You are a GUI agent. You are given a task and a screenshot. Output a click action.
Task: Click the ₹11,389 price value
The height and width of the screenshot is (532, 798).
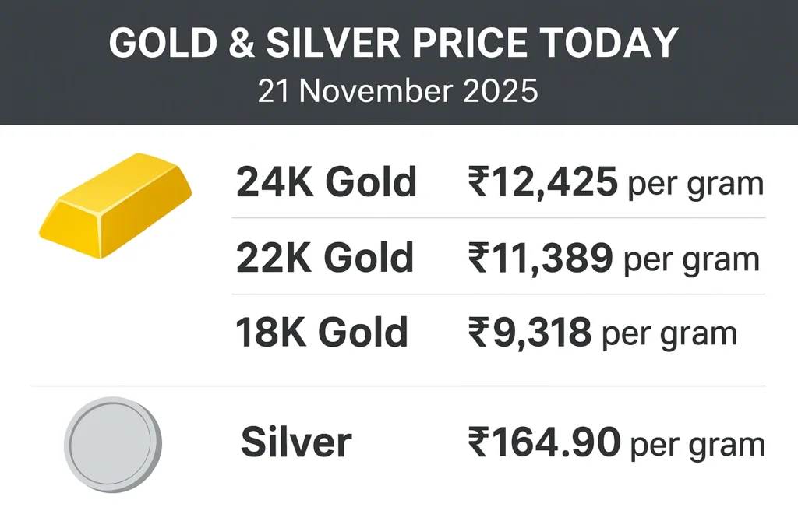tap(539, 258)
